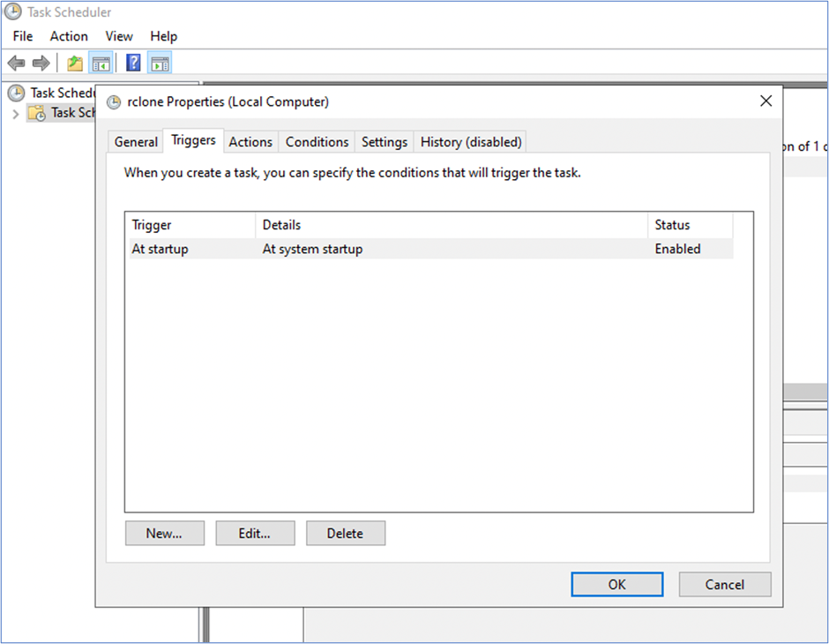Select the Triggers tab

pos(192,141)
